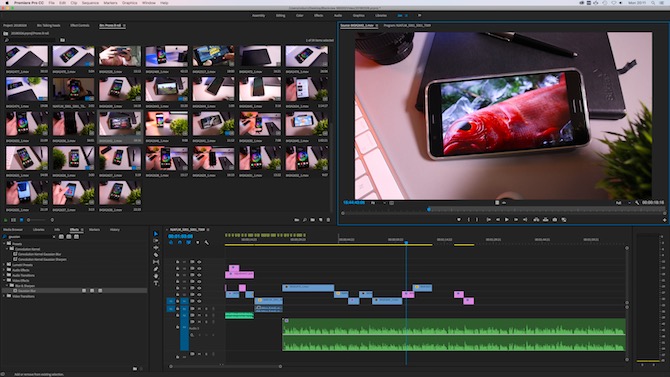Switch to the Media Browser tab
670x377 pixels.
coord(13,230)
